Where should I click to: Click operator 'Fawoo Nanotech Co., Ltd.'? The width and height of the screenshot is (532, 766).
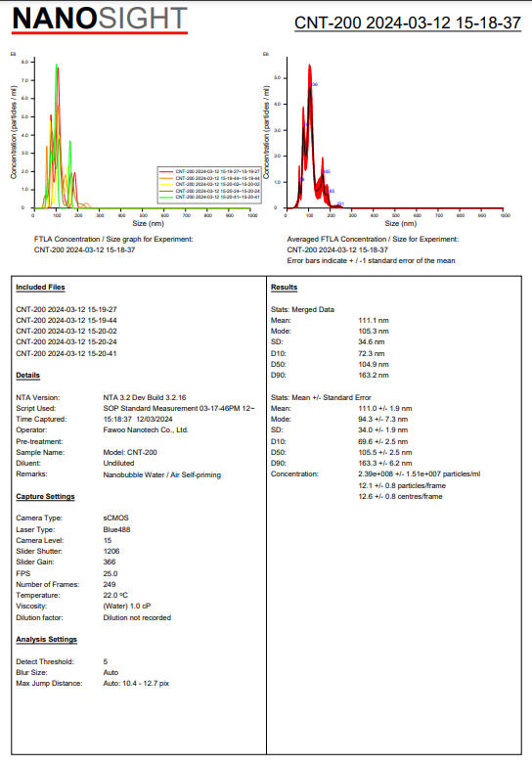(146, 429)
